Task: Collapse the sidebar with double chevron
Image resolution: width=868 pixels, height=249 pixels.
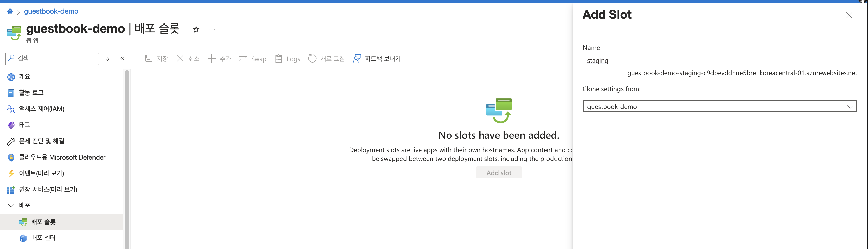Action: pyautogui.click(x=123, y=59)
